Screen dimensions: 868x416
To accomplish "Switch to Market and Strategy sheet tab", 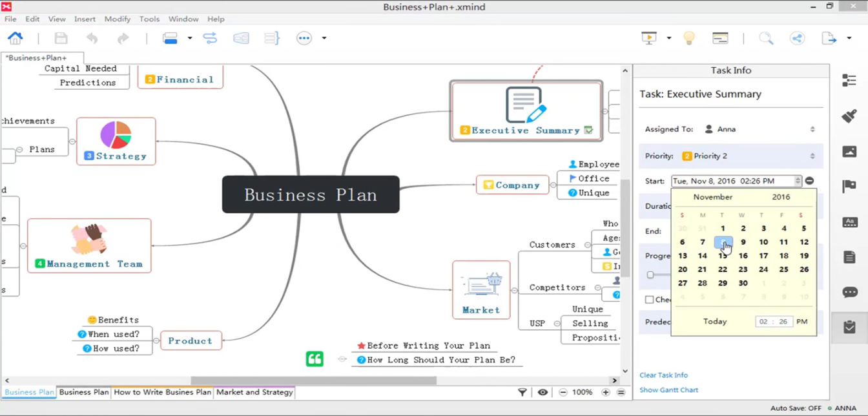I will coord(254,392).
